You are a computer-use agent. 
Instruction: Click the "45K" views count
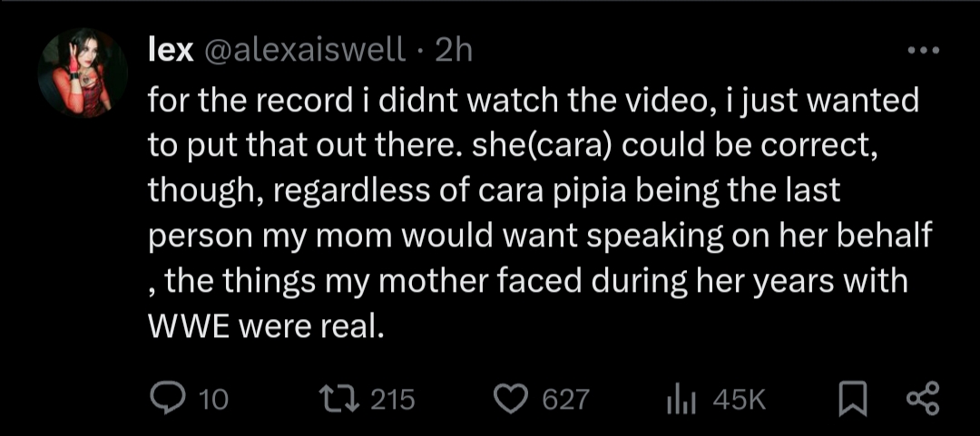click(740, 398)
